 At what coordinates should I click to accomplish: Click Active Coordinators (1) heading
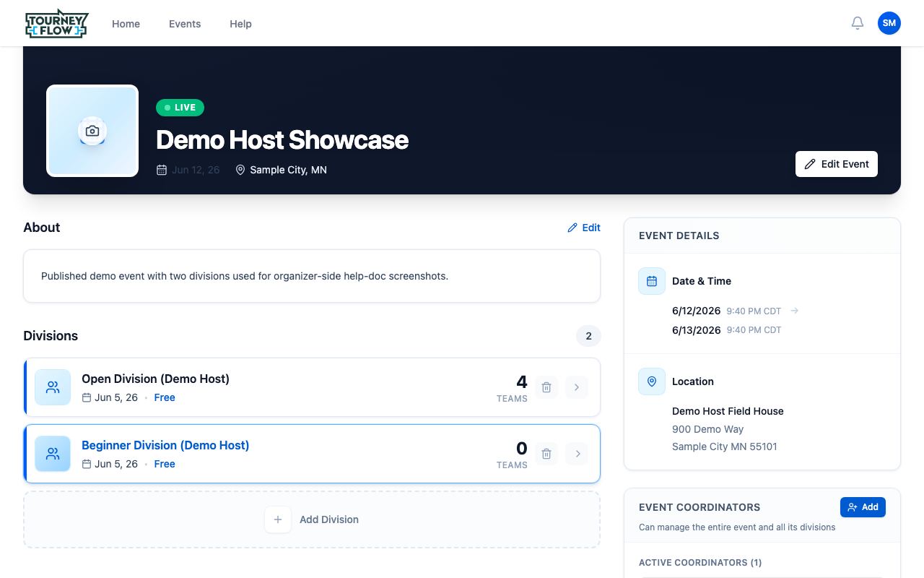(700, 563)
